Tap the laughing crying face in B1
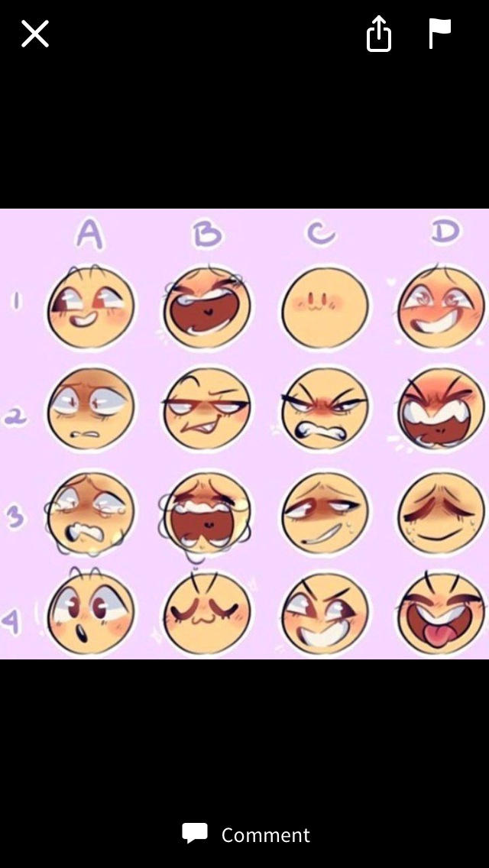 click(207, 306)
